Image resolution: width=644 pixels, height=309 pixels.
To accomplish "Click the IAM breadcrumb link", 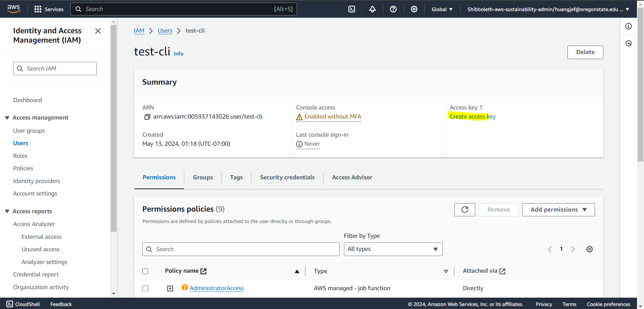I will pos(139,31).
